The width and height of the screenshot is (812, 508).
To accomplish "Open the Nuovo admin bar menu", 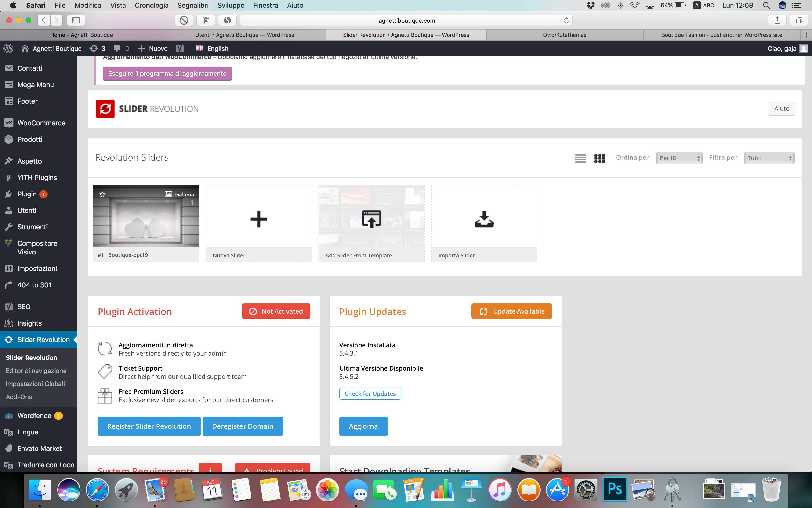I will point(153,48).
